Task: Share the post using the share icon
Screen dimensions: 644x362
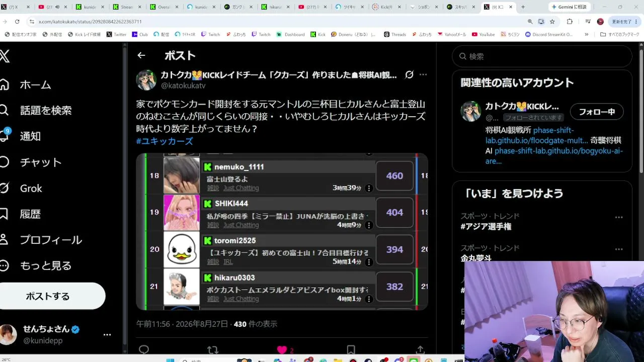Action: click(x=420, y=350)
